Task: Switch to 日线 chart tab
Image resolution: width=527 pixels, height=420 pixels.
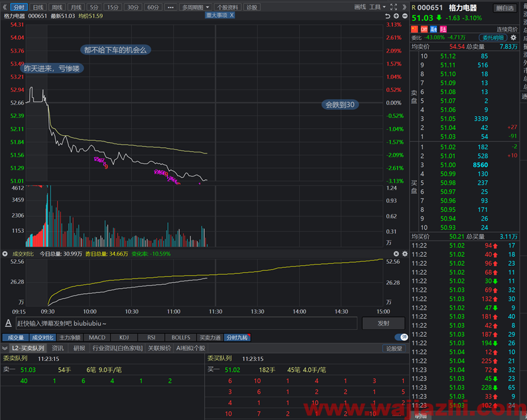Action: point(38,7)
